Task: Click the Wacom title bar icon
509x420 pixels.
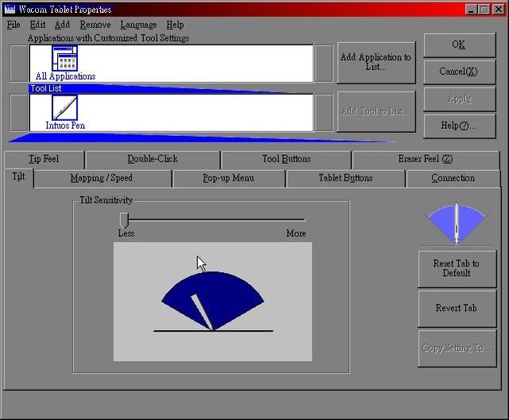Action: (10, 9)
